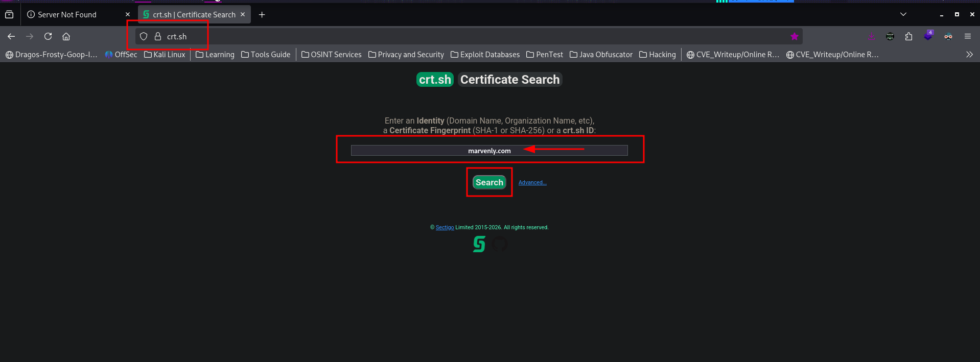The height and width of the screenshot is (362, 980).
Task: Close the crt.sh Certificate Search tab
Action: pos(243,14)
